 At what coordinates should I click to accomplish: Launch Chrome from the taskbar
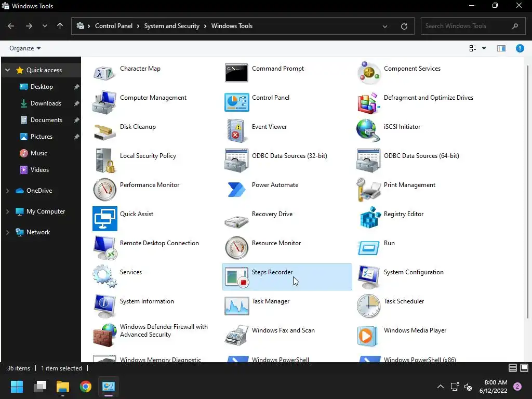tap(86, 387)
